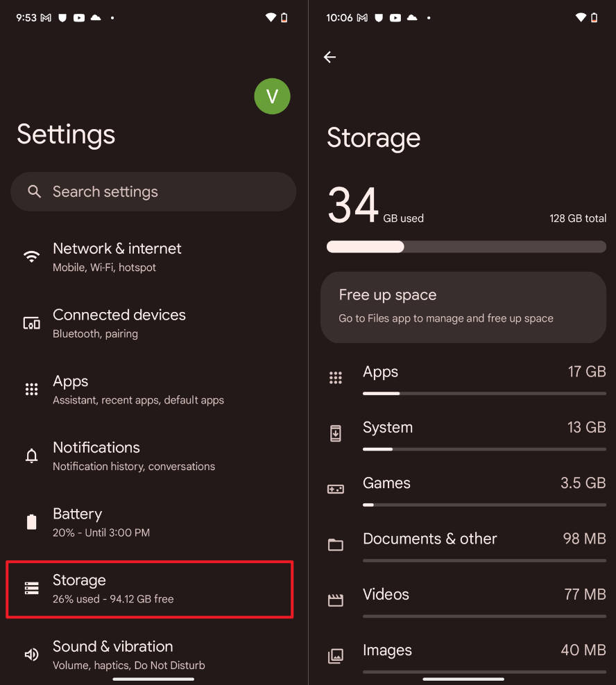Open the Free up space card

pos(463,306)
